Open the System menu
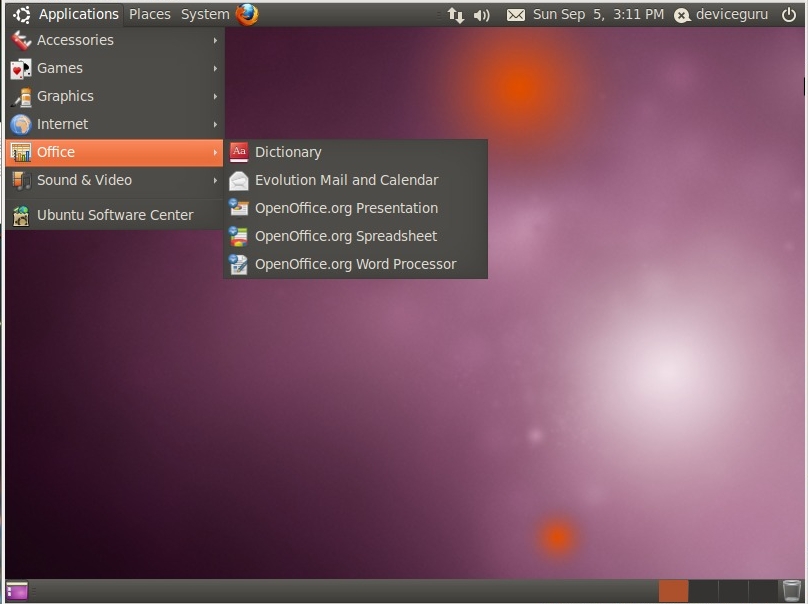The height and width of the screenshot is (604, 808). [205, 14]
